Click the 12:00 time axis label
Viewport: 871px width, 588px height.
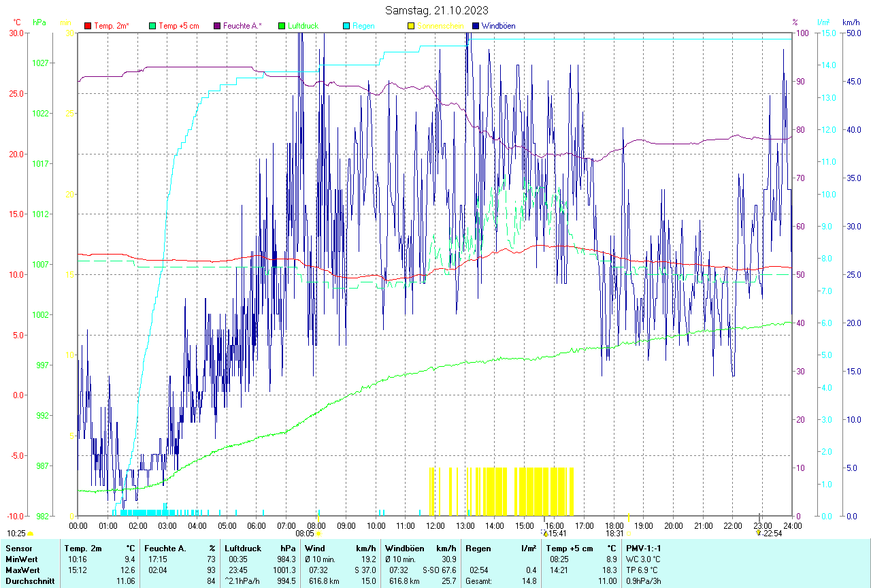tap(435, 525)
